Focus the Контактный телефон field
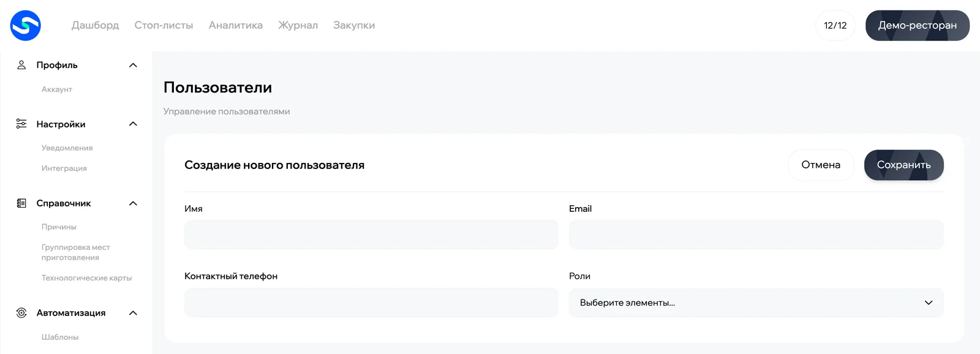 click(371, 303)
